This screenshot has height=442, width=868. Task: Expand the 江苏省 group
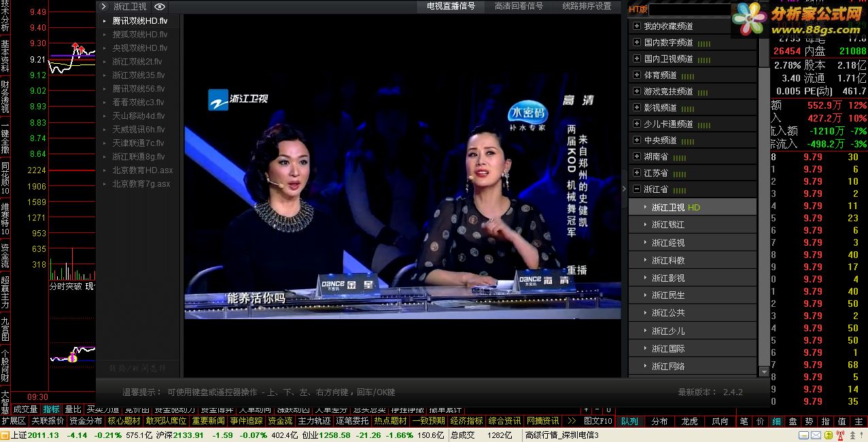click(637, 172)
